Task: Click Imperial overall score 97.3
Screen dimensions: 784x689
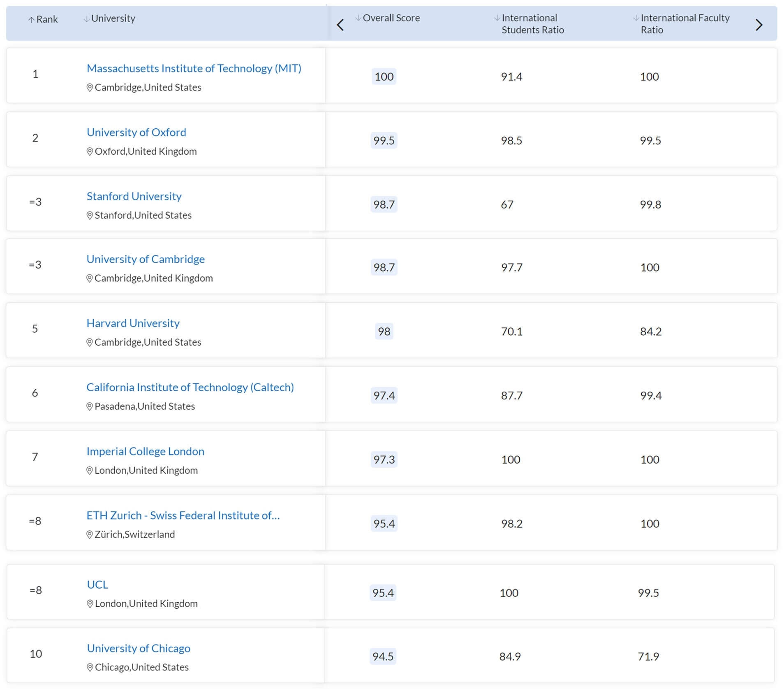Action: [x=384, y=459]
